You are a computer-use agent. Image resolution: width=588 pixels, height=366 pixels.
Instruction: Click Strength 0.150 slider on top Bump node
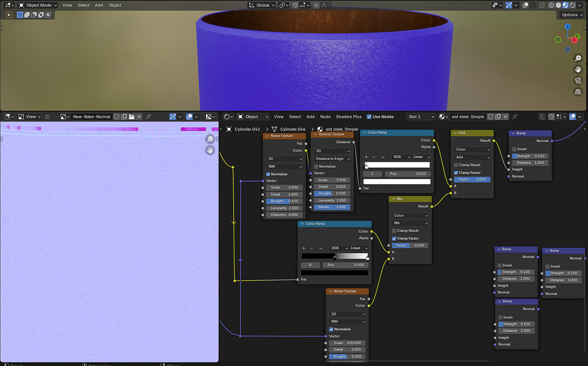(x=530, y=156)
